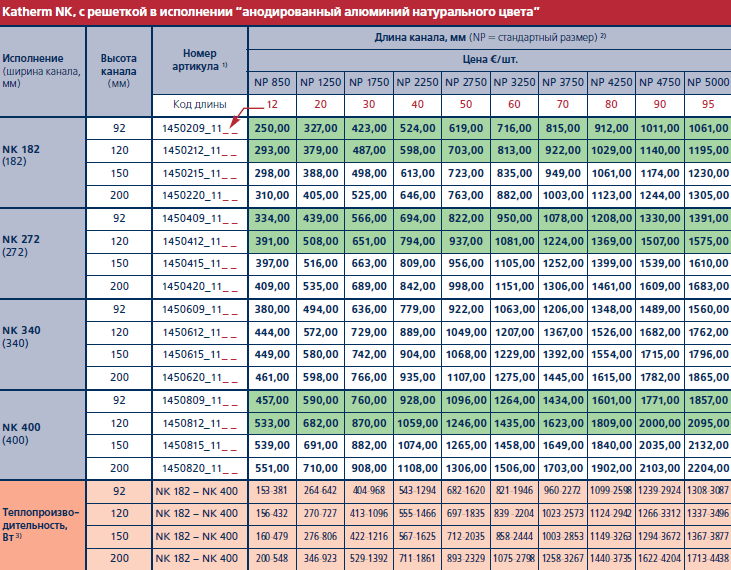Click article number 1450820_11

200,468
